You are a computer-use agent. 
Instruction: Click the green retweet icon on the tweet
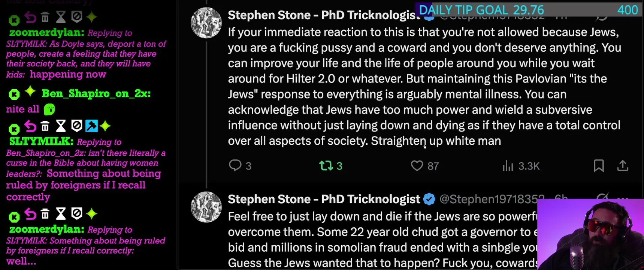click(326, 165)
